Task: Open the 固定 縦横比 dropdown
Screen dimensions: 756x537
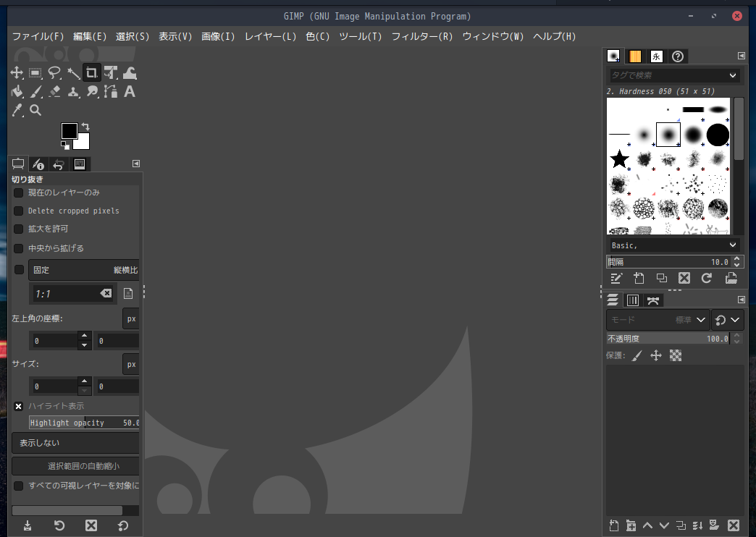Action: coord(84,270)
